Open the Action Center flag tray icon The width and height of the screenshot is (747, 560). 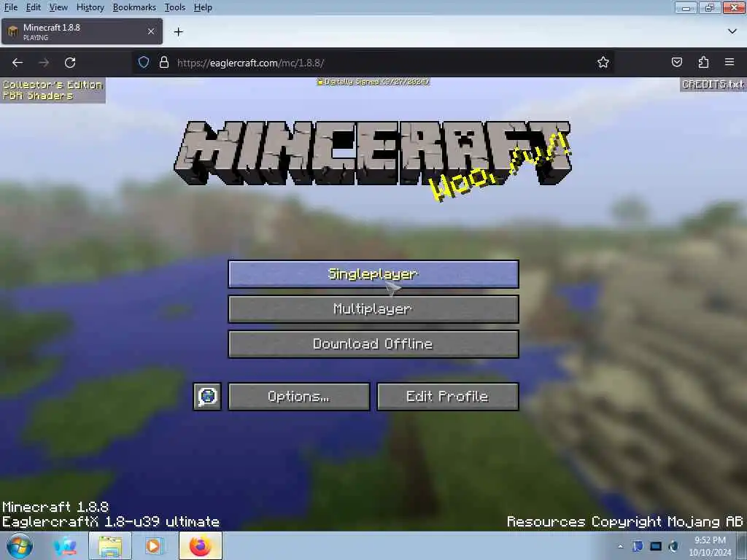tap(638, 546)
